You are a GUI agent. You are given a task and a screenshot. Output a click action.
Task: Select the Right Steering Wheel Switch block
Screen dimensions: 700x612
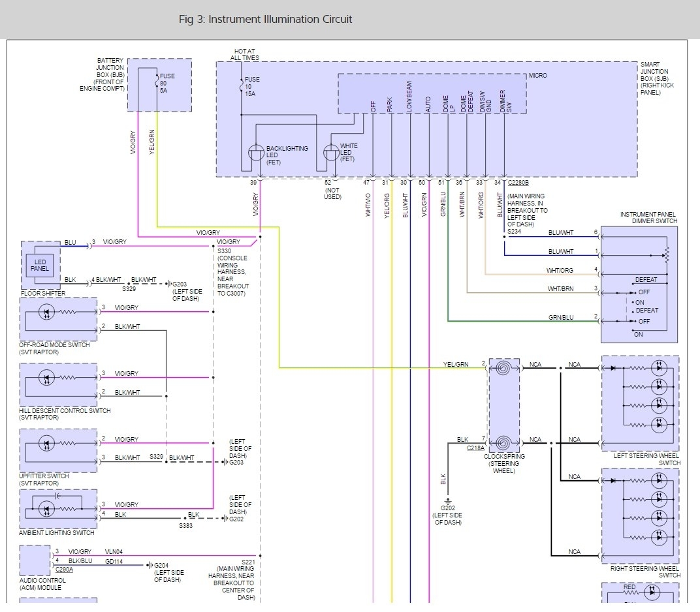[x=639, y=515]
